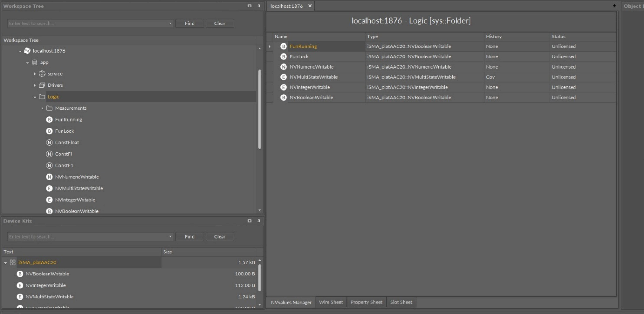Expand the Measurements folder
The width and height of the screenshot is (644, 314).
point(42,108)
